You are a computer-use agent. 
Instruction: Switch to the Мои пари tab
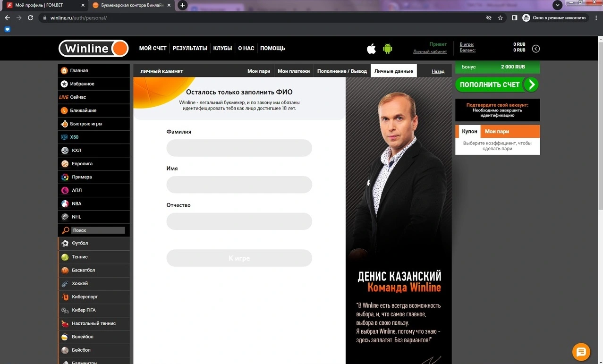259,71
